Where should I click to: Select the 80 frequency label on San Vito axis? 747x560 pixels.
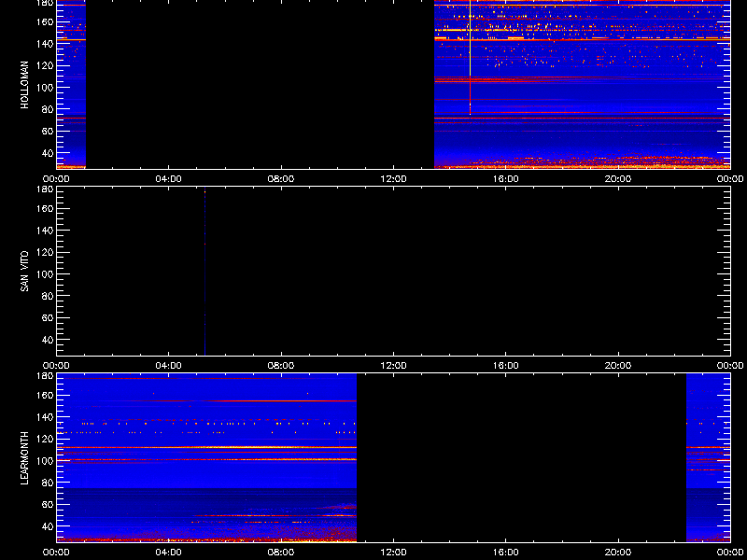click(48, 296)
